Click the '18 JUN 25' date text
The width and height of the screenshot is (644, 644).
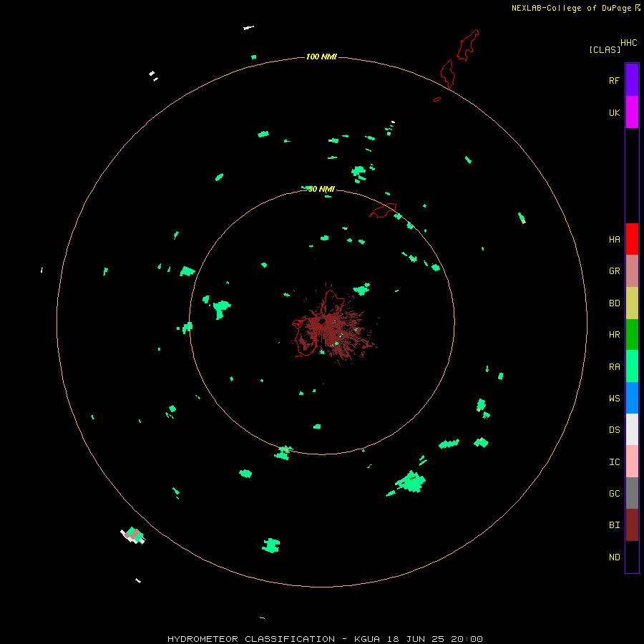point(416,639)
